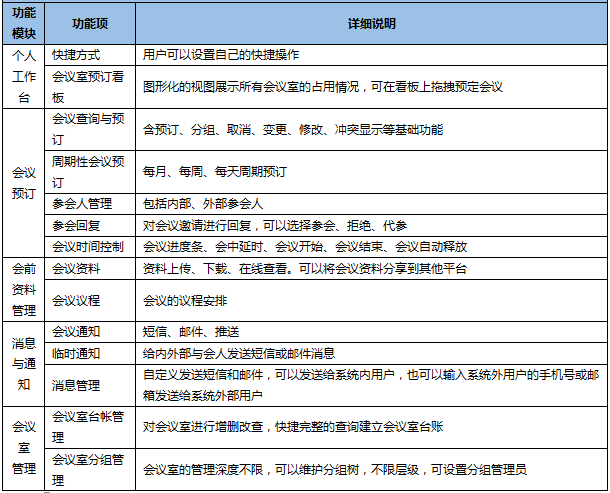Select the 会议查询与预订 function item cell
This screenshot has height=493, width=610.
tap(88, 129)
